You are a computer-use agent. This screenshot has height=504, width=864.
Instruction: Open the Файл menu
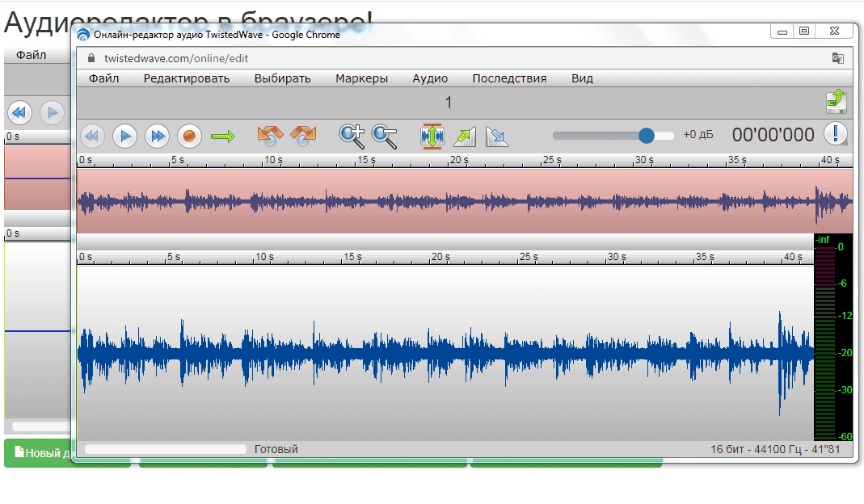click(x=103, y=78)
